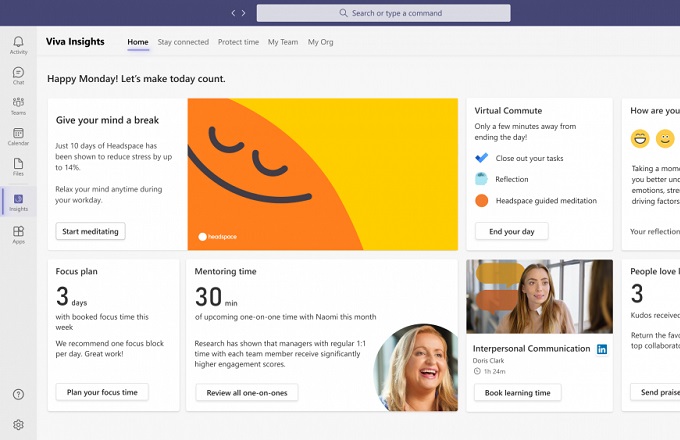Click the 3 days focus value

click(72, 297)
